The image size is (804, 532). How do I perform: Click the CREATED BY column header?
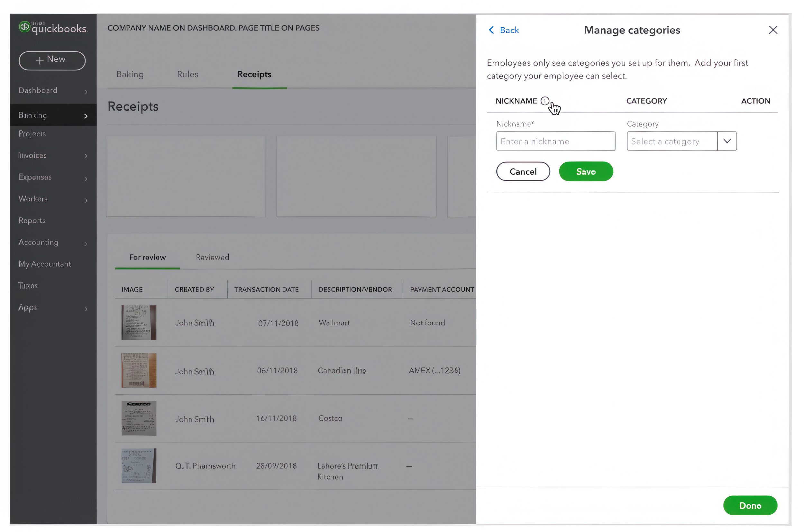(194, 289)
